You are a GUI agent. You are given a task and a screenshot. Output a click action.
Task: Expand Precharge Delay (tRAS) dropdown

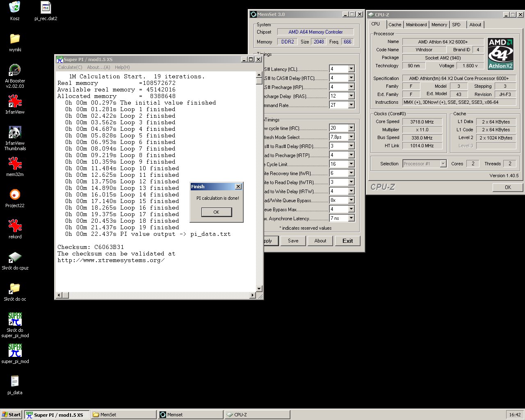point(352,96)
